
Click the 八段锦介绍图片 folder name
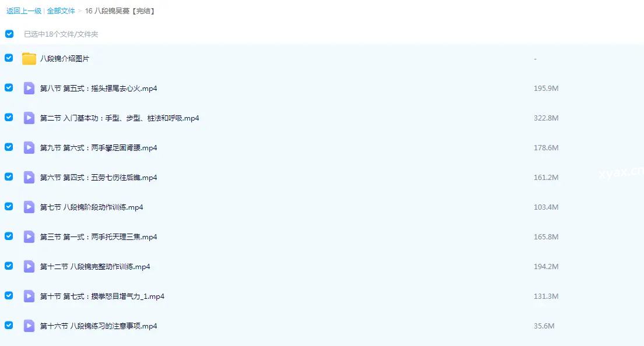pyautogui.click(x=65, y=59)
